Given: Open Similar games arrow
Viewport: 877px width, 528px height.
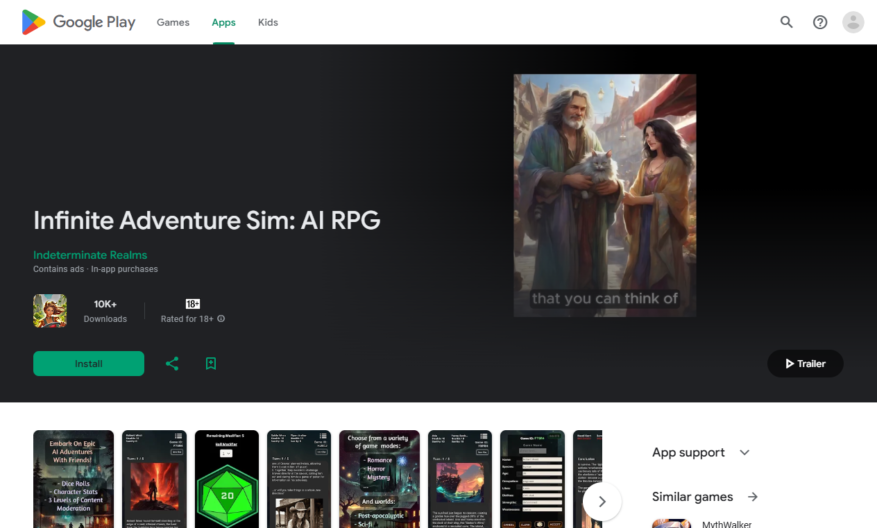Looking at the screenshot, I should [753, 497].
